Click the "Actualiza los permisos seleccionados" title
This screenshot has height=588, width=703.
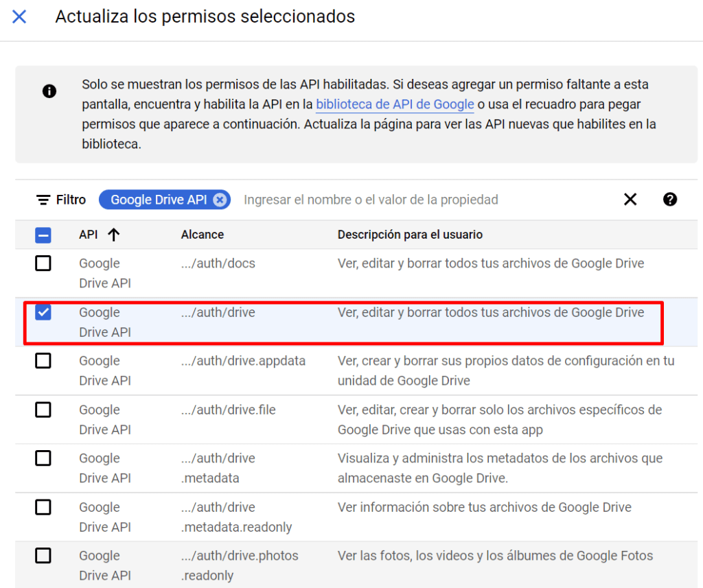(x=205, y=16)
